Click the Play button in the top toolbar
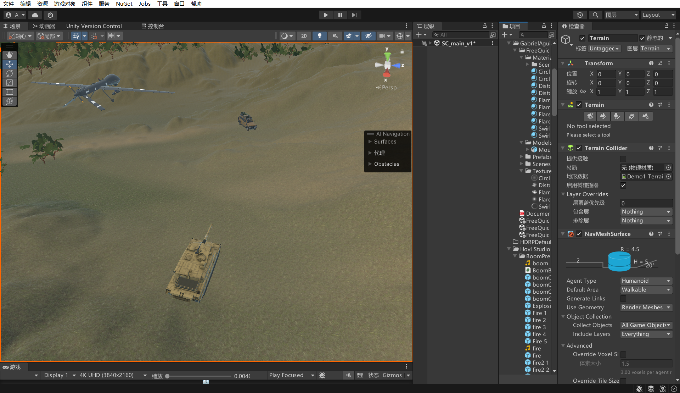Viewport: 680px width, 393px height. coord(325,15)
